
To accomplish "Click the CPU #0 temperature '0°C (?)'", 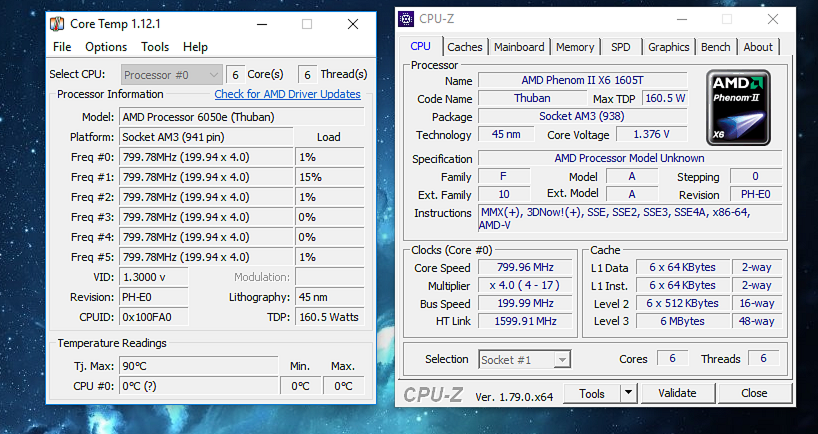I will [199, 387].
